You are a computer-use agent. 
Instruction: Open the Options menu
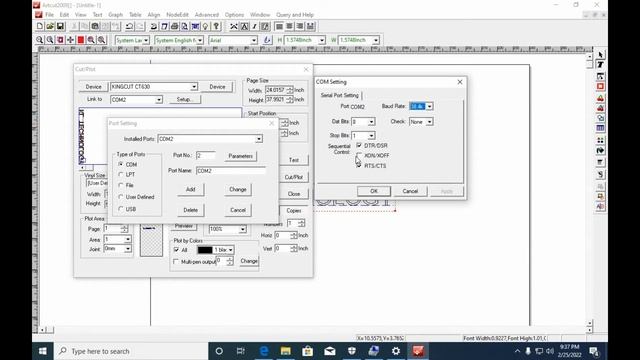coord(234,15)
